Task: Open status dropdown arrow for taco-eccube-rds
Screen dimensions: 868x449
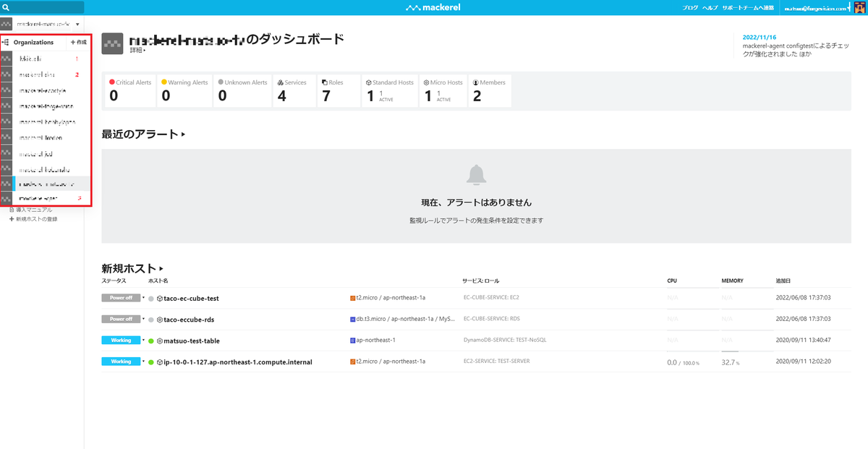Action: (143, 319)
